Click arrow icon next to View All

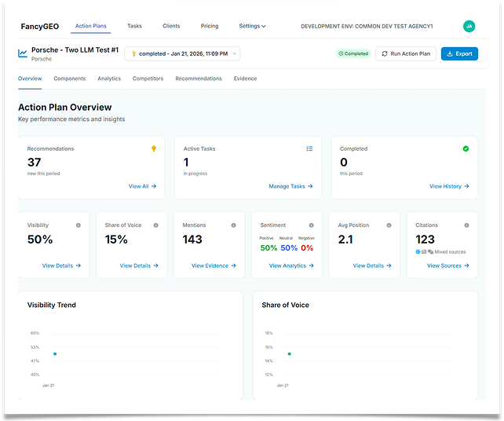[x=154, y=186]
